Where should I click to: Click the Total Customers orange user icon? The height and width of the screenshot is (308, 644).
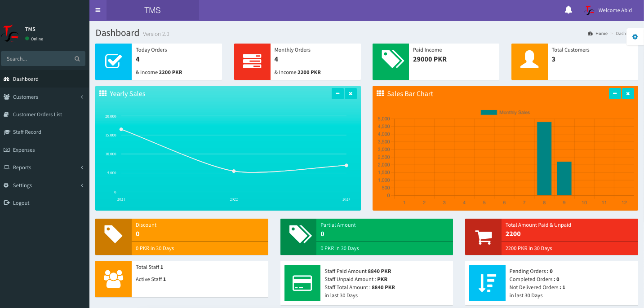(529, 62)
